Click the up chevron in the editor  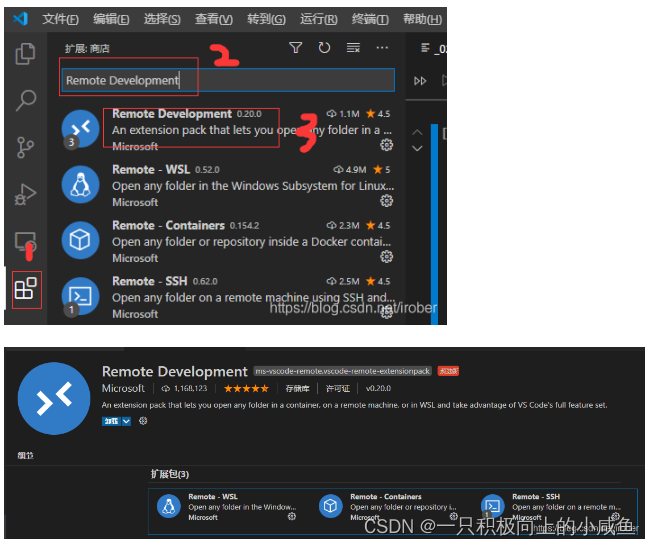click(417, 133)
